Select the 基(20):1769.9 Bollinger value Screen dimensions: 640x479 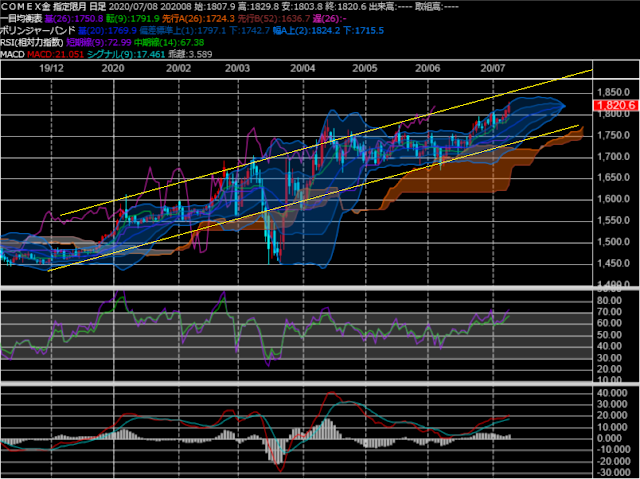pyautogui.click(x=107, y=30)
